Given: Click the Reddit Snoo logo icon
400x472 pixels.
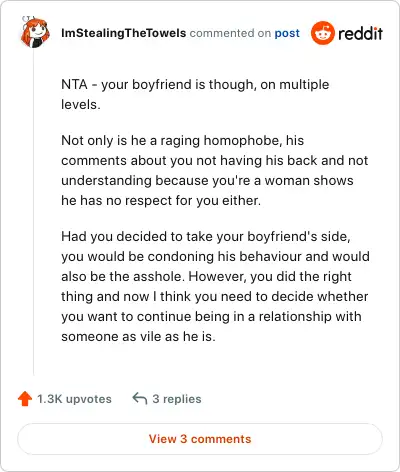Looking at the screenshot, I should tap(322, 33).
